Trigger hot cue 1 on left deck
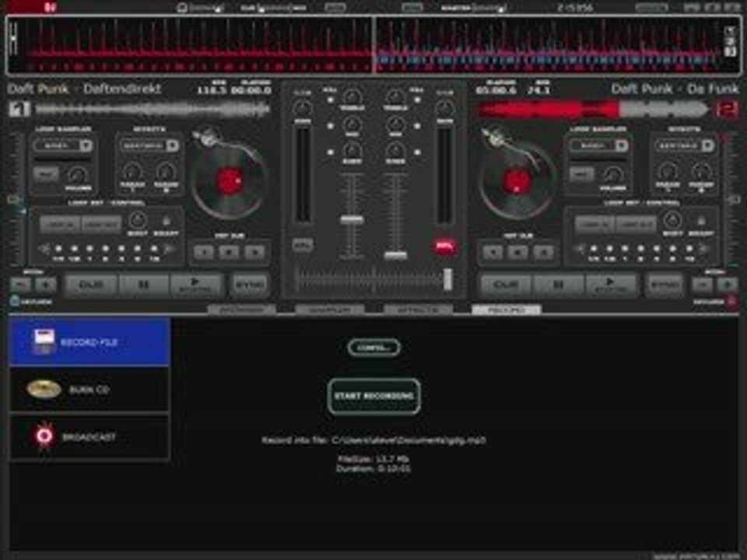Viewport: 747px width, 560px height. click(203, 251)
